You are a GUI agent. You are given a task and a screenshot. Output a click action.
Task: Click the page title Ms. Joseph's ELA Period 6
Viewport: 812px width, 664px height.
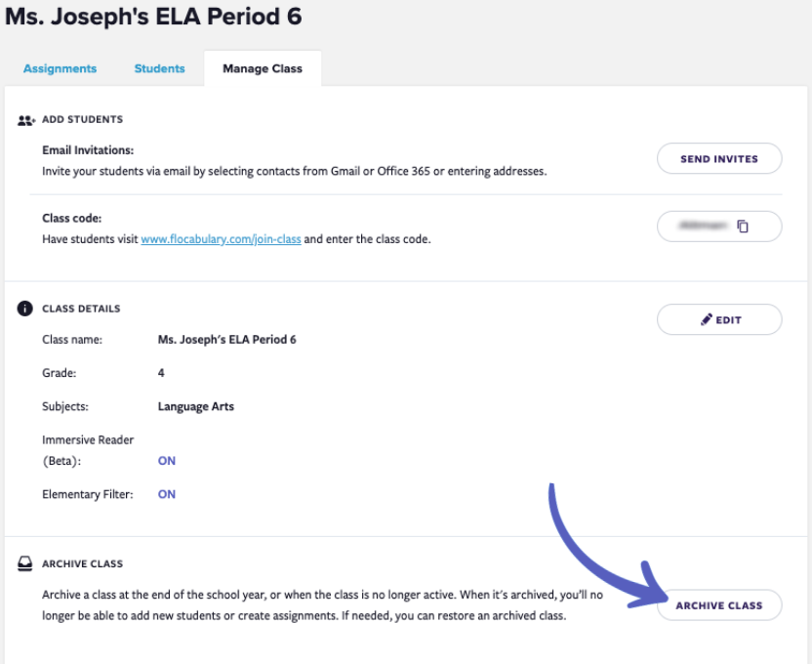point(153,17)
